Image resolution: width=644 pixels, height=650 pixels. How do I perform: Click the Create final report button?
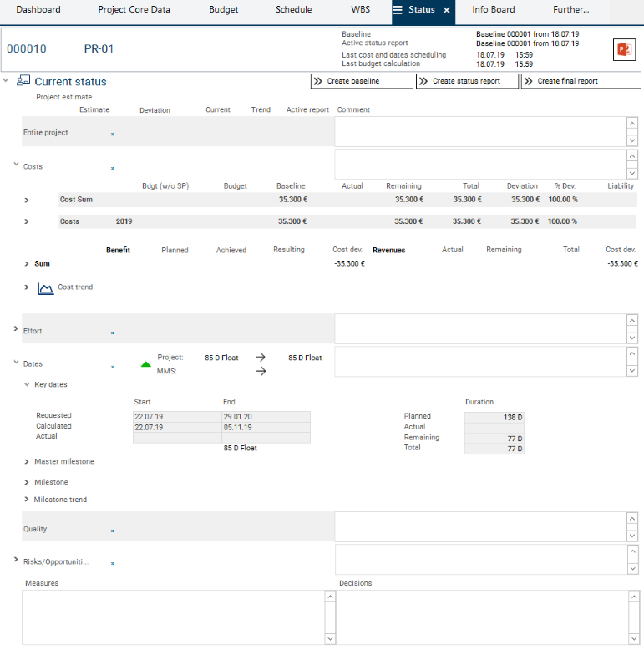[x=581, y=81]
